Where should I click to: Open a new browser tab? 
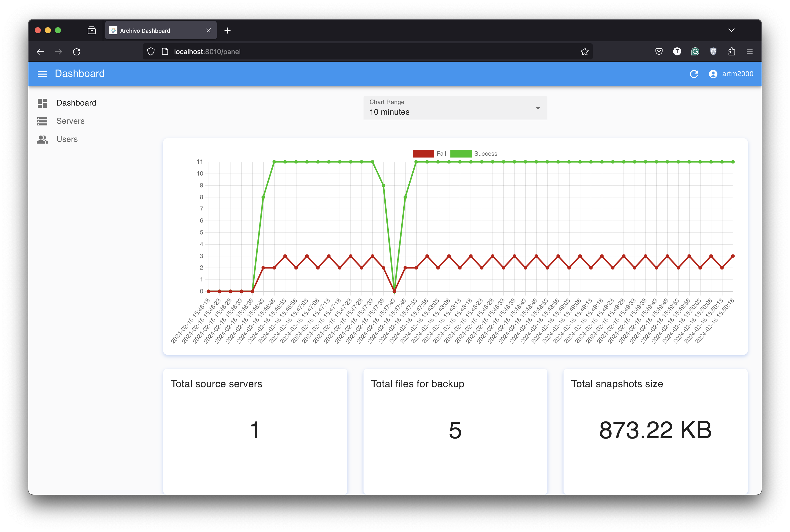pos(227,30)
